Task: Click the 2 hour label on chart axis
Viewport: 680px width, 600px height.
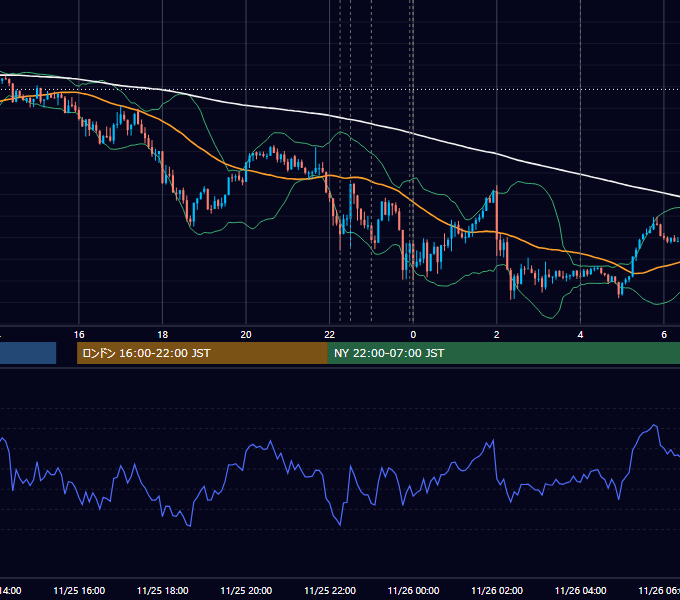Action: (497, 335)
